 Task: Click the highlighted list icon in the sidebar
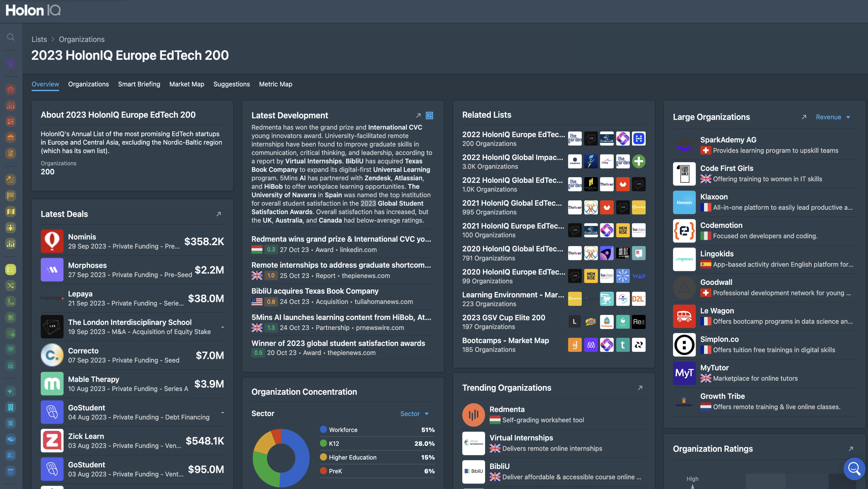(x=11, y=270)
